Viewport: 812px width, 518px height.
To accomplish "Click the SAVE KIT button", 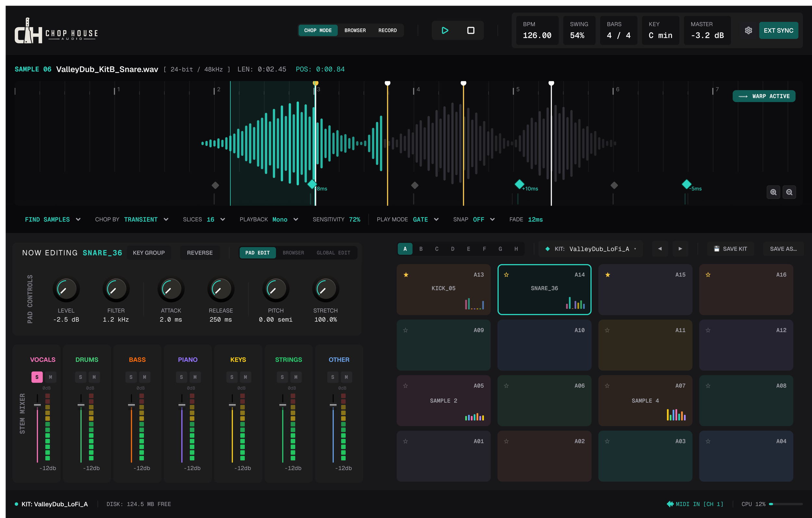I will pyautogui.click(x=730, y=249).
